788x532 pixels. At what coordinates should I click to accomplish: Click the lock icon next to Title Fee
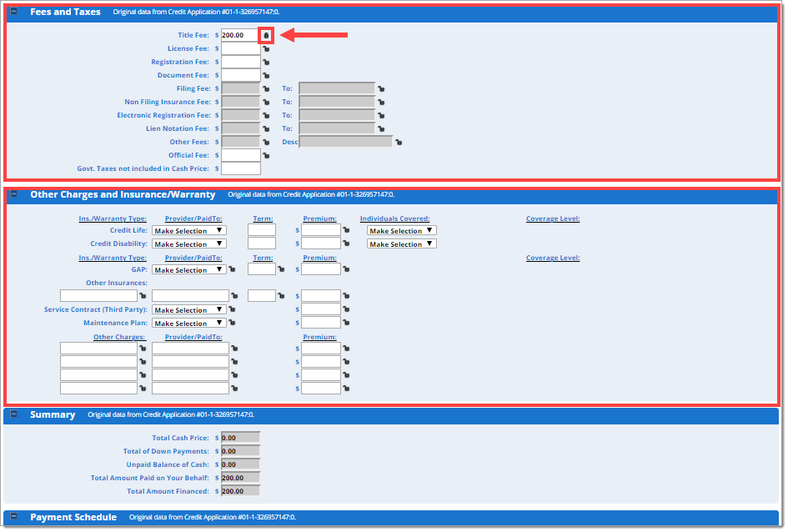point(266,36)
